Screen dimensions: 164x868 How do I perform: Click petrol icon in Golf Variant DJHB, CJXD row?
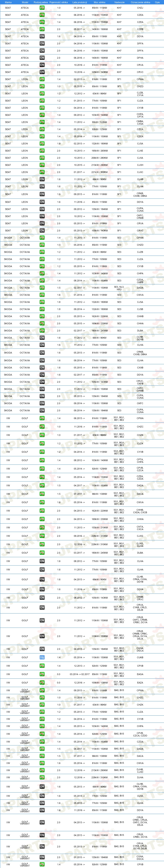coord(42,770)
